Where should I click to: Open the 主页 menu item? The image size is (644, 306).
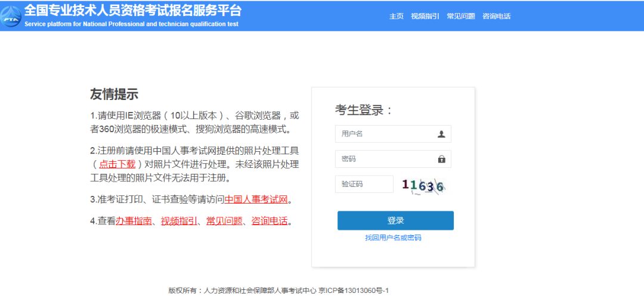[397, 16]
